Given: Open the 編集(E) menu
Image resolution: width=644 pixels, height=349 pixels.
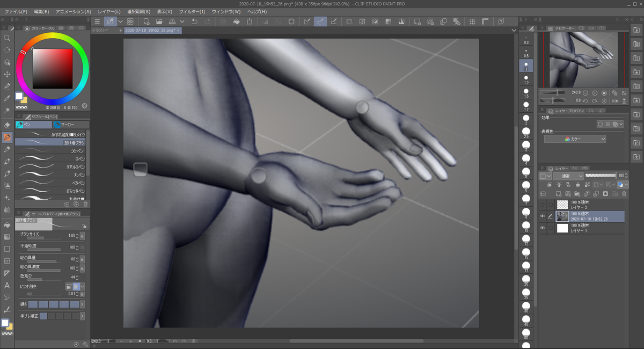Looking at the screenshot, I should click(41, 11).
